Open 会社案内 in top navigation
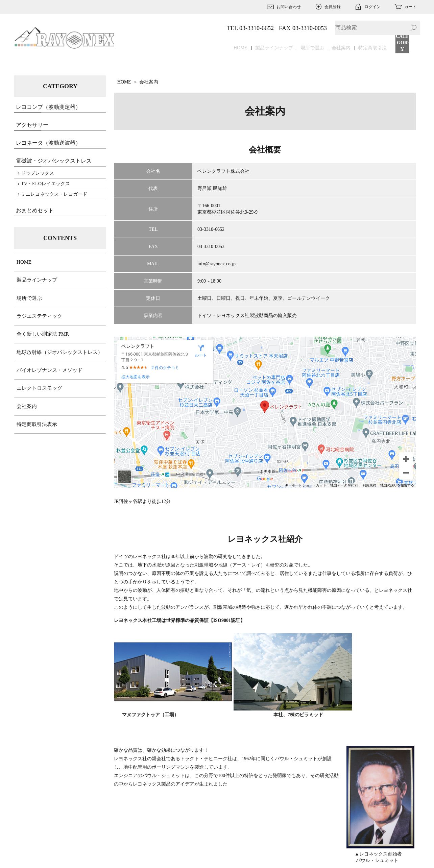Screen dimensions: 434x868 pyautogui.click(x=341, y=48)
